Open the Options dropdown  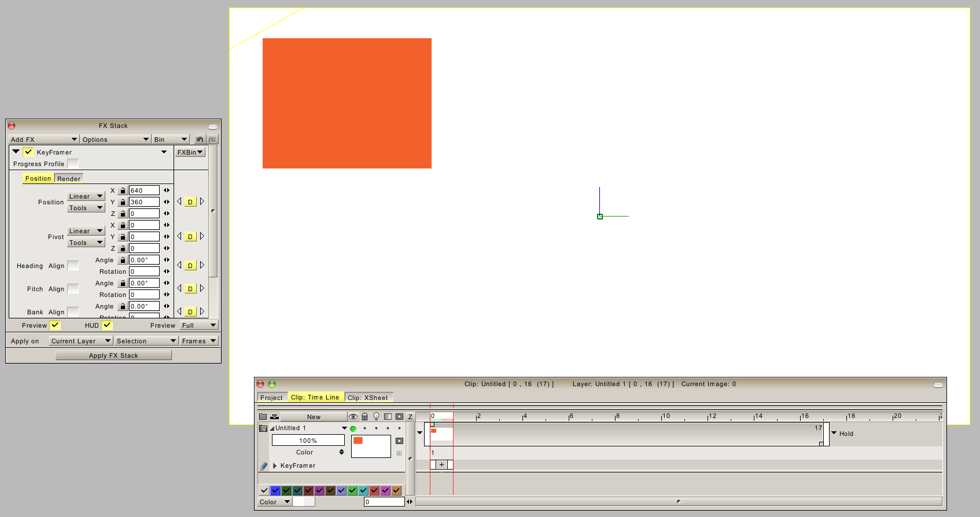click(x=116, y=140)
